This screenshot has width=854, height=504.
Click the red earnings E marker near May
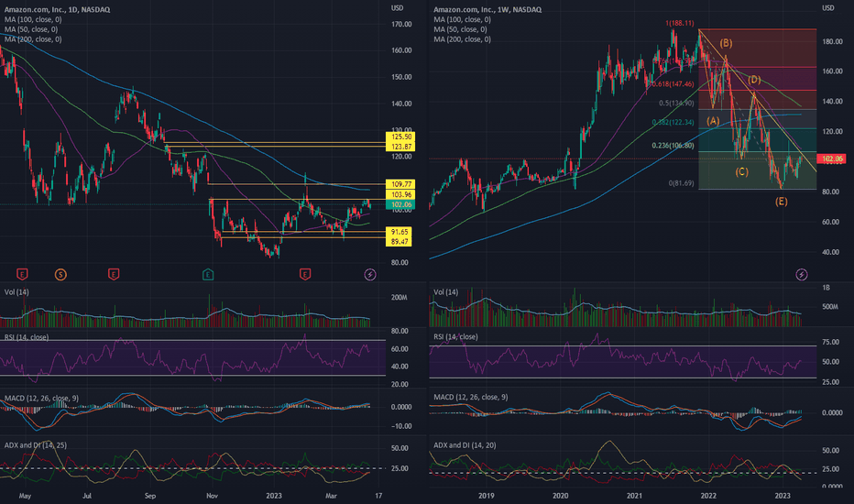tap(22, 274)
